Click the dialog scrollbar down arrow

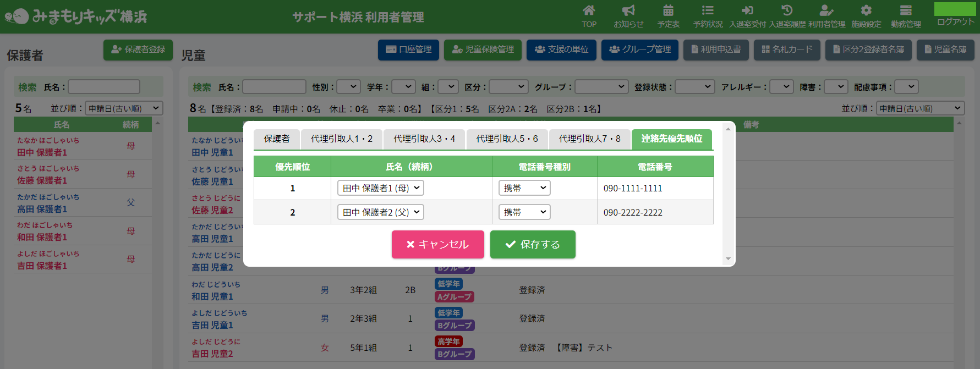[728, 258]
